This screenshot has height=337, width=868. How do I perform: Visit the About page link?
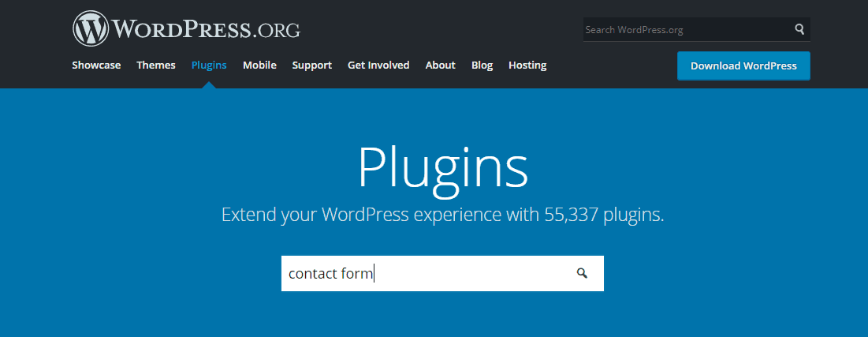point(440,66)
